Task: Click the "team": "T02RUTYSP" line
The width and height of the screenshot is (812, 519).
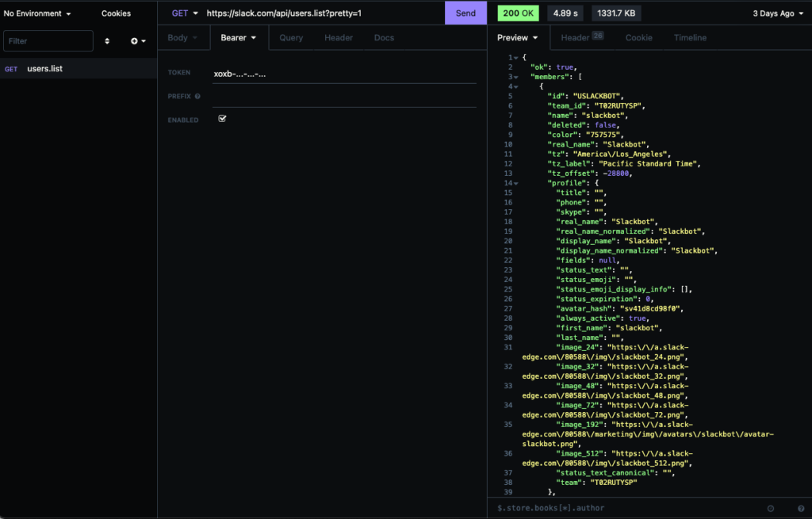Action: [x=596, y=483]
